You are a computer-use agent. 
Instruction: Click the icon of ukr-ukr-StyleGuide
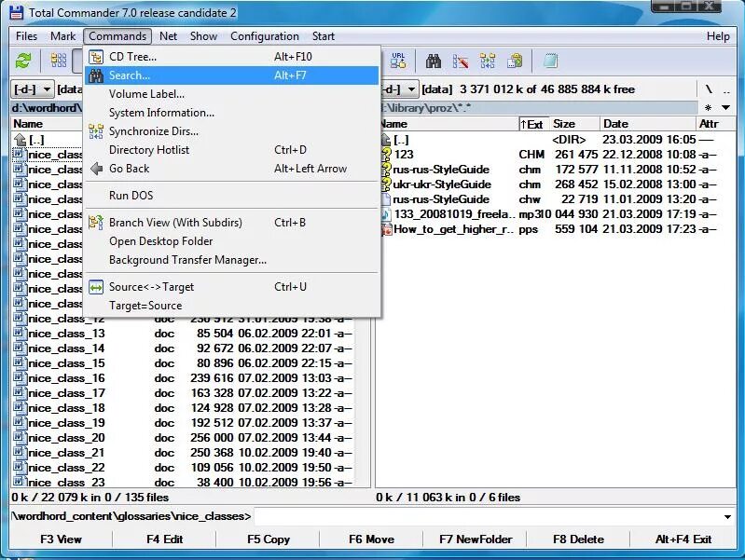[386, 184]
